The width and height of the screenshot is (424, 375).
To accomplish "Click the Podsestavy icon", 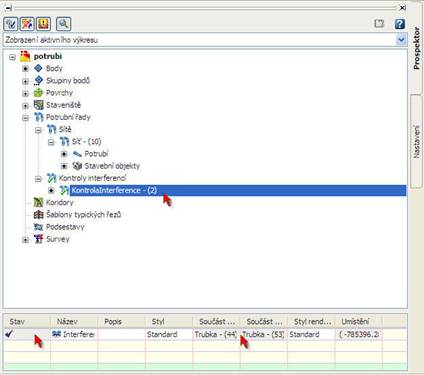I will (38, 227).
